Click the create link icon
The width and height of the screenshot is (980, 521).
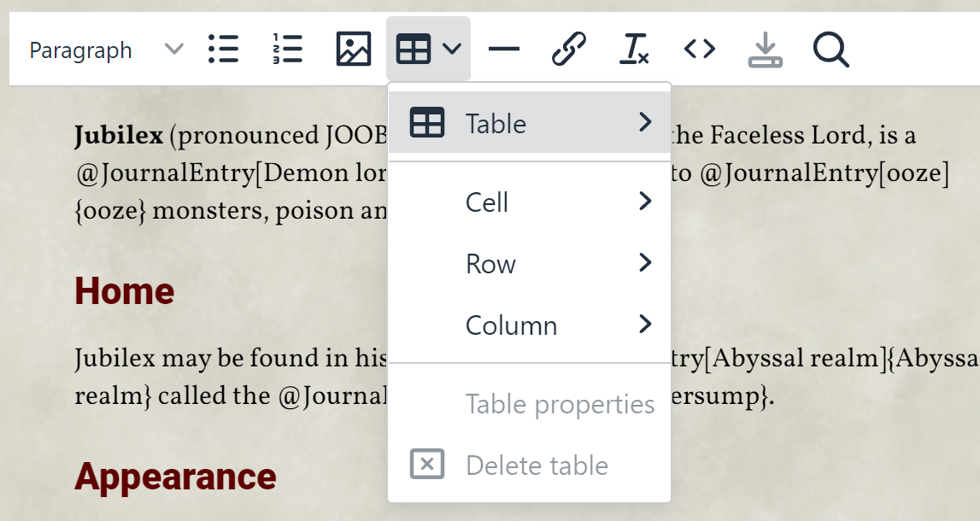coord(568,49)
